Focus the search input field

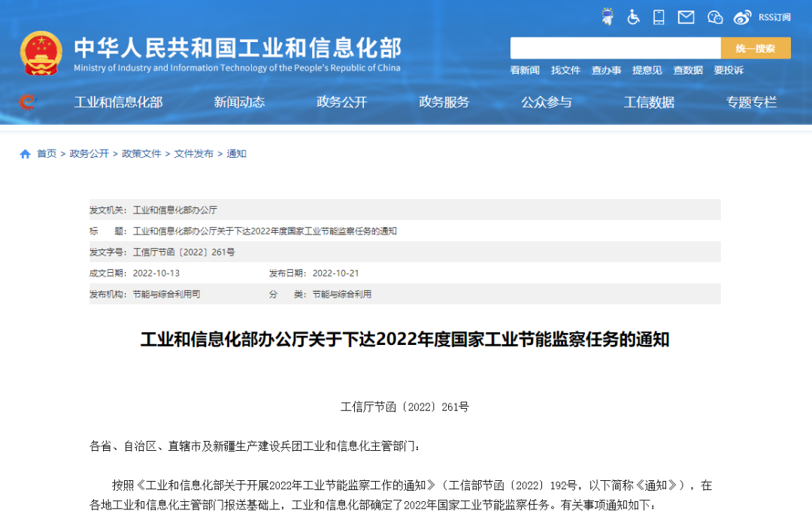615,48
